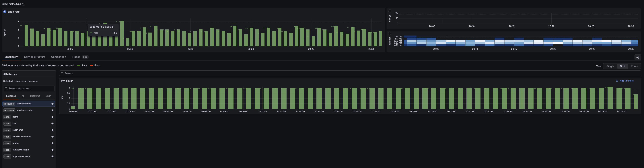Select the resource service.version attribute
The height and width of the screenshot is (168, 644).
[29, 110]
